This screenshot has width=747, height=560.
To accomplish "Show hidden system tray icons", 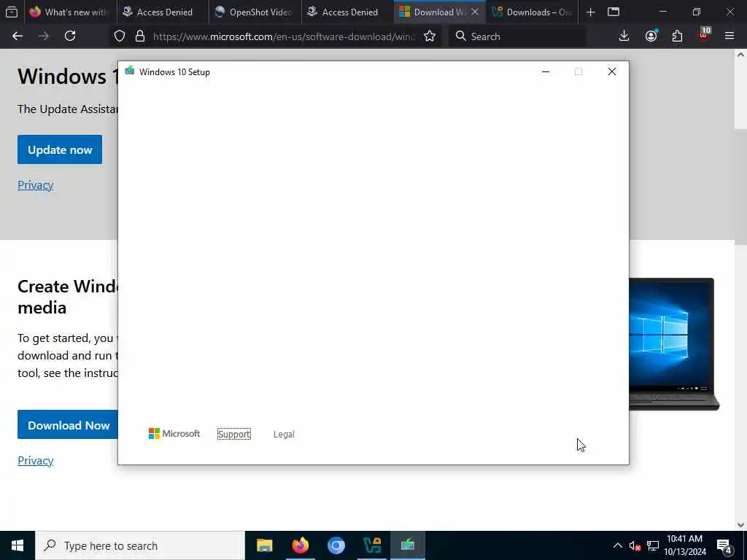I will [617, 545].
